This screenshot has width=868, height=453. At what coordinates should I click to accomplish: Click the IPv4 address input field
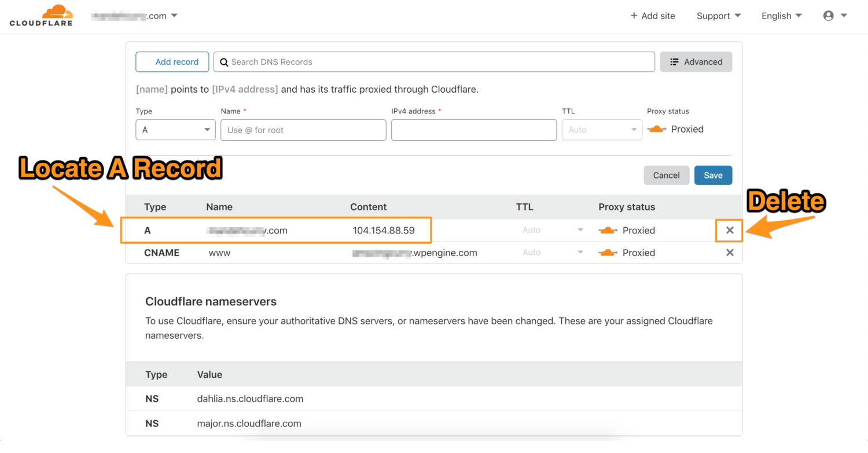473,130
